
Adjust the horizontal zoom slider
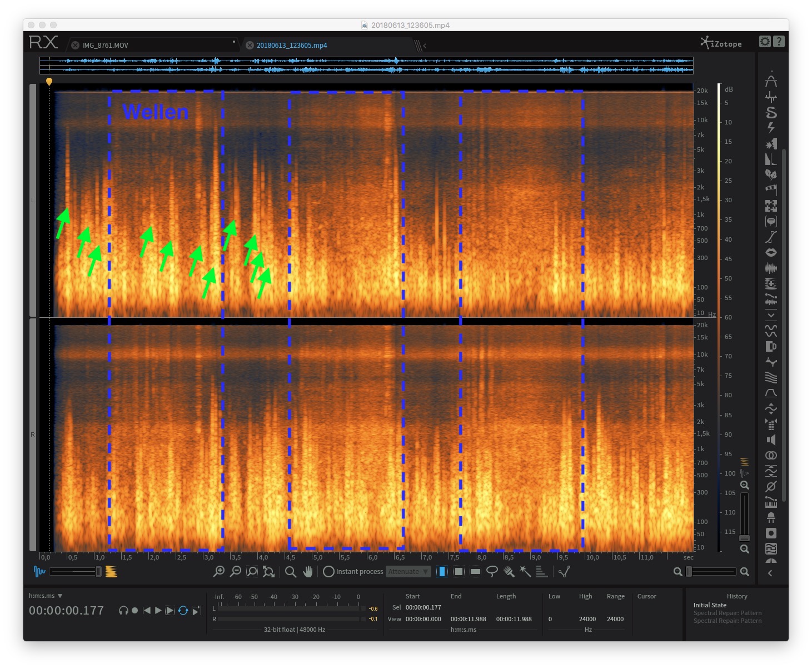pos(711,571)
